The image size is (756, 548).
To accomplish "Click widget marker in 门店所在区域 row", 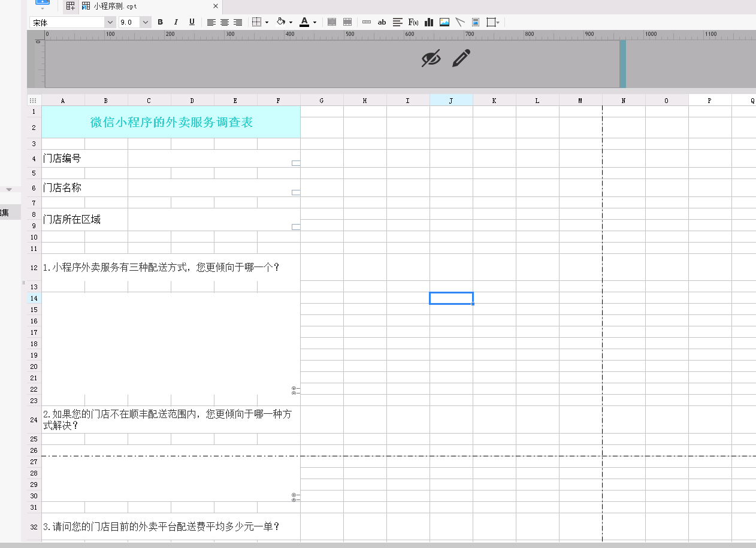I will tap(296, 227).
